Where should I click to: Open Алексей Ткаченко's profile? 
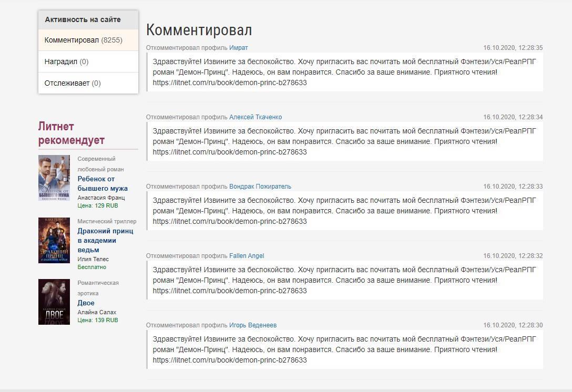[255, 117]
